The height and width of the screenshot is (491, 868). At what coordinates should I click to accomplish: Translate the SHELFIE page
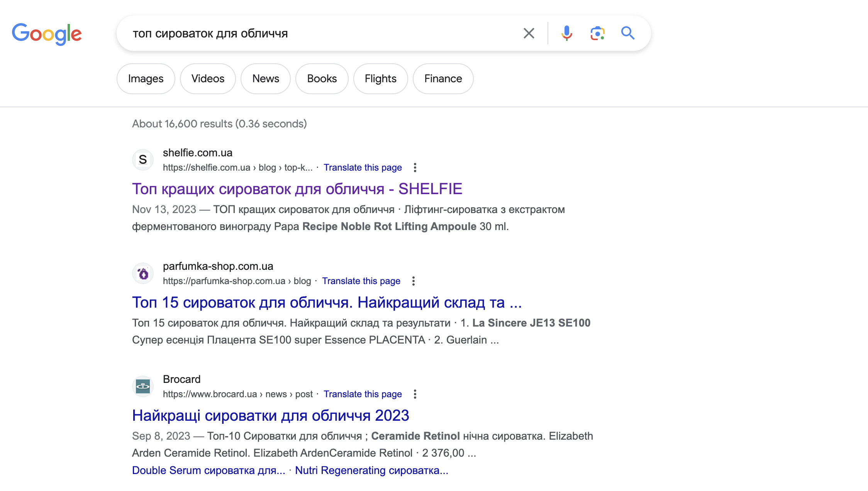pos(363,167)
